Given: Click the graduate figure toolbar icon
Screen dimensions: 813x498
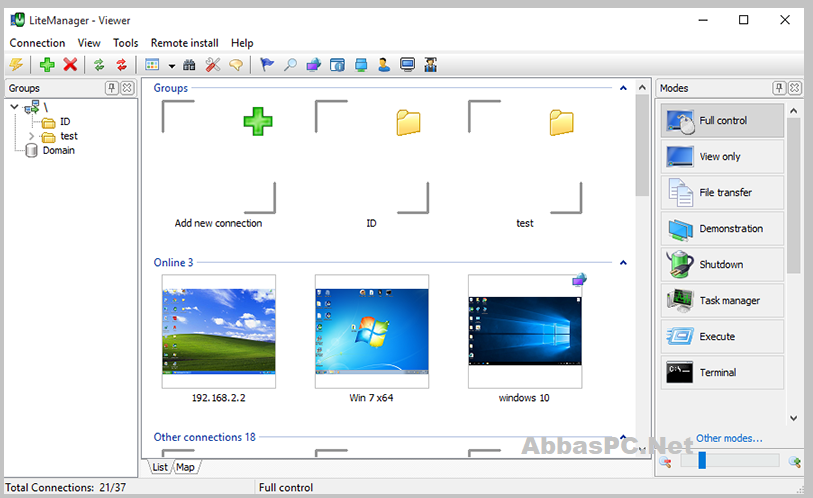Looking at the screenshot, I should click(430, 65).
